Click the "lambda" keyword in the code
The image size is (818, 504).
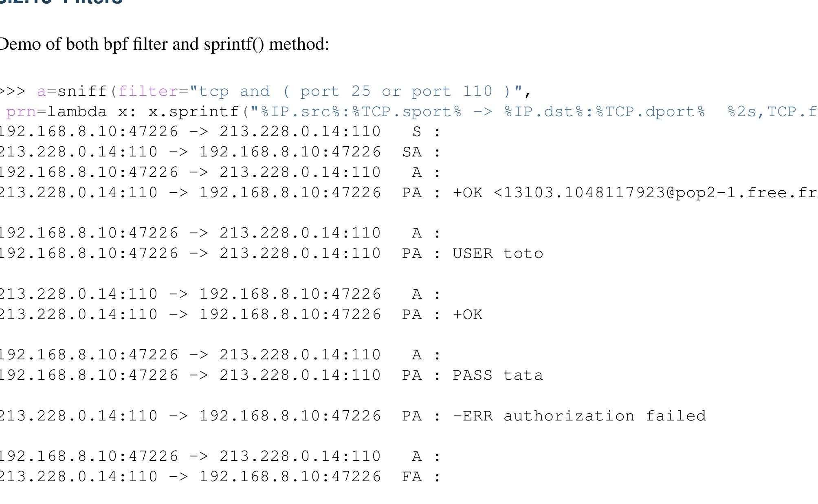pyautogui.click(x=77, y=112)
